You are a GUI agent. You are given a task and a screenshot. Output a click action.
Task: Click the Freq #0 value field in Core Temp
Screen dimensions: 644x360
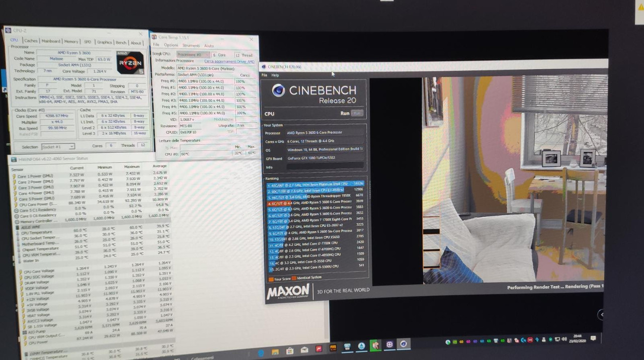pyautogui.click(x=205, y=81)
